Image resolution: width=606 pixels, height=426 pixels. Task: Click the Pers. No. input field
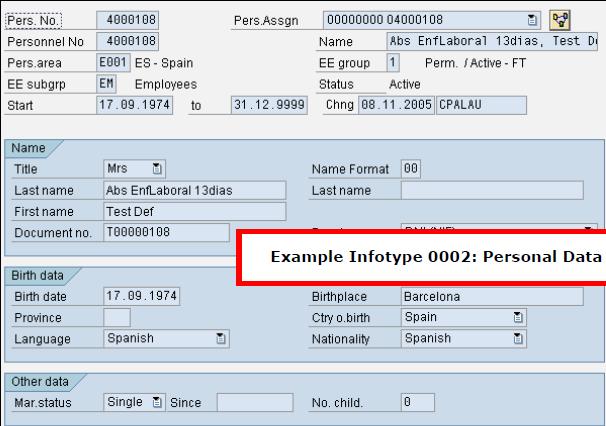click(x=127, y=18)
